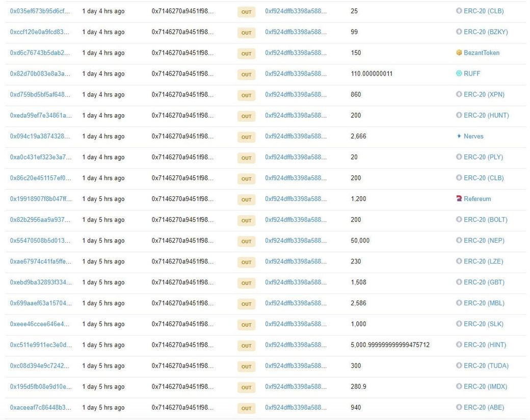Open the ERC-20 (HUNT) token link

point(486,115)
